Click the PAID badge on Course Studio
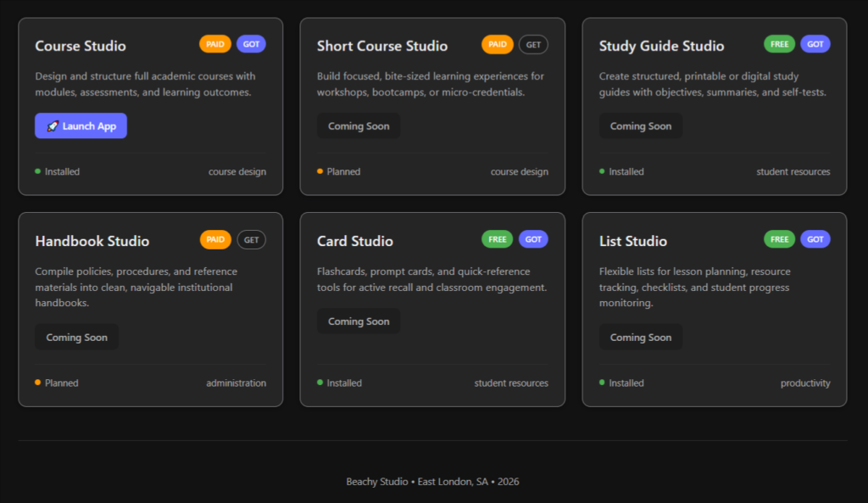 [215, 44]
